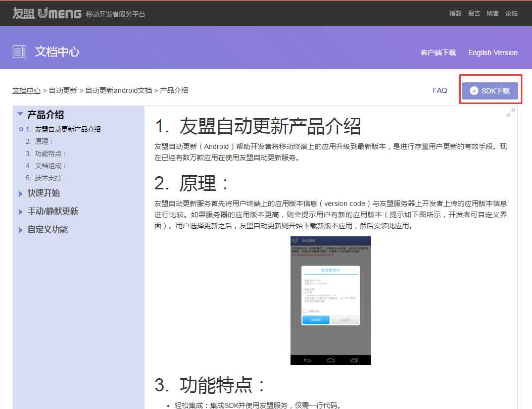Expand the 自定义功能 section arrow
The width and height of the screenshot is (532, 409).
coord(21,230)
